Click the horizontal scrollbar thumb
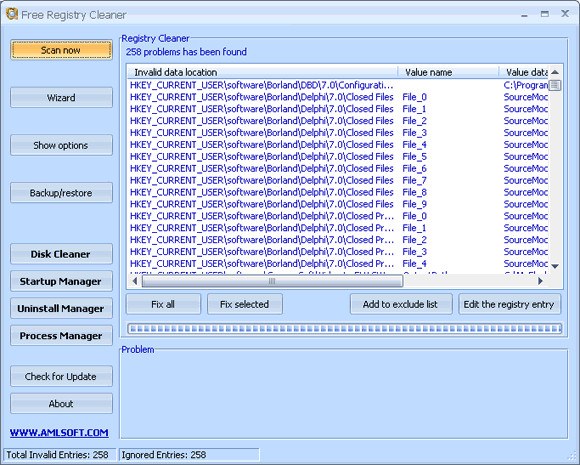This screenshot has height=465, width=580. tap(272, 281)
